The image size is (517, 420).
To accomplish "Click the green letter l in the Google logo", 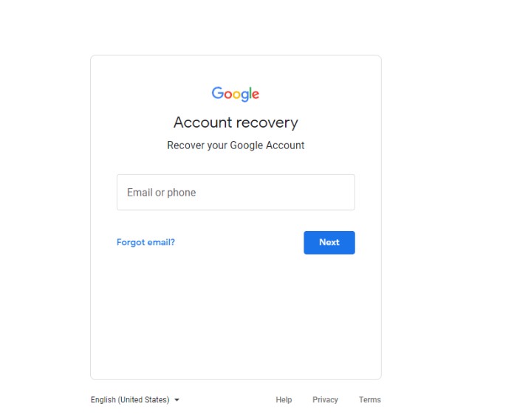I will point(250,93).
